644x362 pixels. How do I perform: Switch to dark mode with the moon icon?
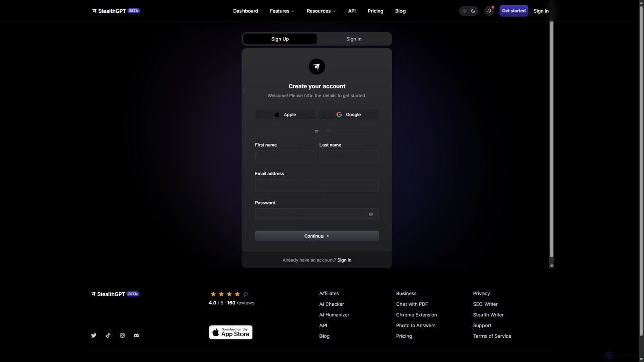point(473,11)
